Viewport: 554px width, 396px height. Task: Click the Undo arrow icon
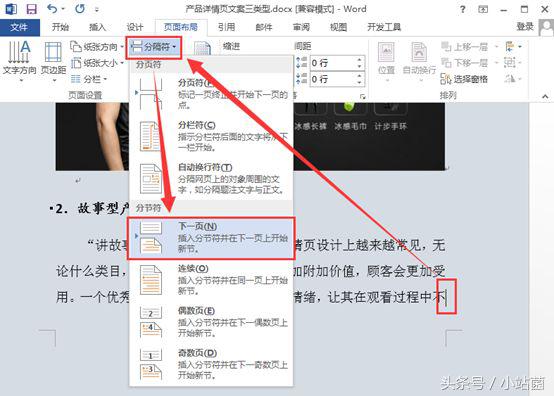(52, 9)
